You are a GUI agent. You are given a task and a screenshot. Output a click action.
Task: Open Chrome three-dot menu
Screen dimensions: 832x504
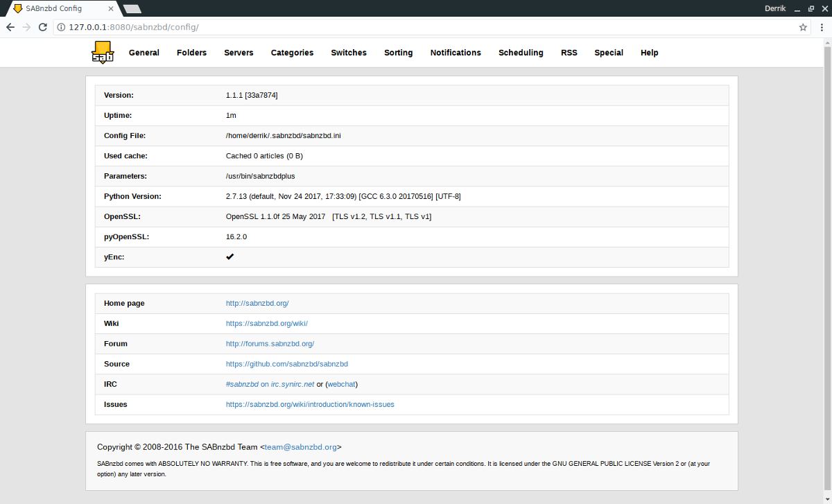(x=822, y=27)
